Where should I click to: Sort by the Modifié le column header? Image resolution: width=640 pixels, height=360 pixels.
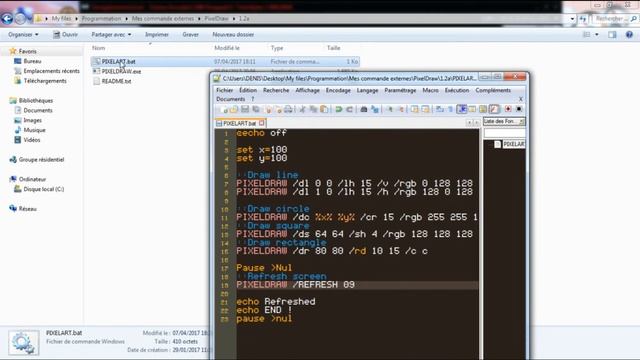click(227, 48)
